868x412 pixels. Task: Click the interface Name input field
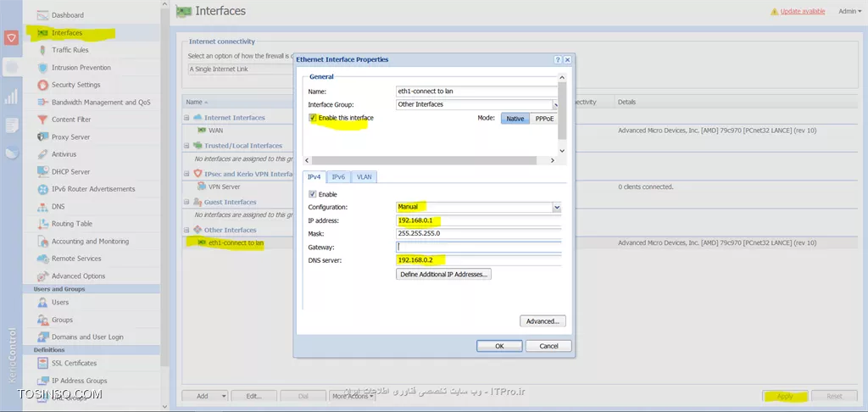click(477, 92)
